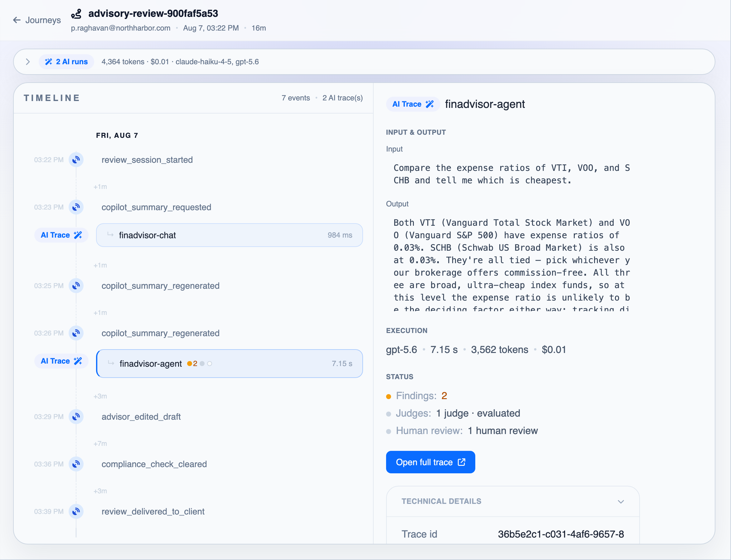Click the gray filled dot on finadvisor-agent row

coord(202,364)
